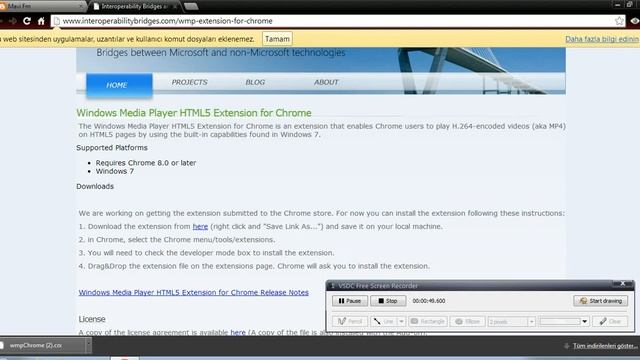
Task: Click the 'License' section heading
Action: 92,319
